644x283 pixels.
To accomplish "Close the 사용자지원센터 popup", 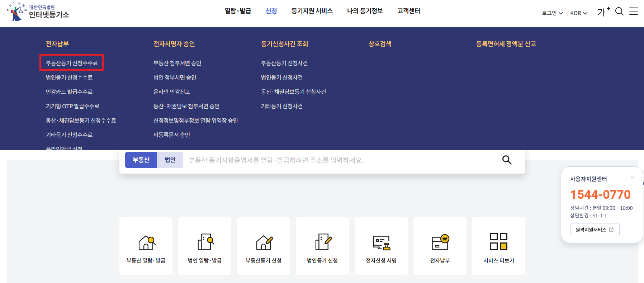I will point(633,178).
